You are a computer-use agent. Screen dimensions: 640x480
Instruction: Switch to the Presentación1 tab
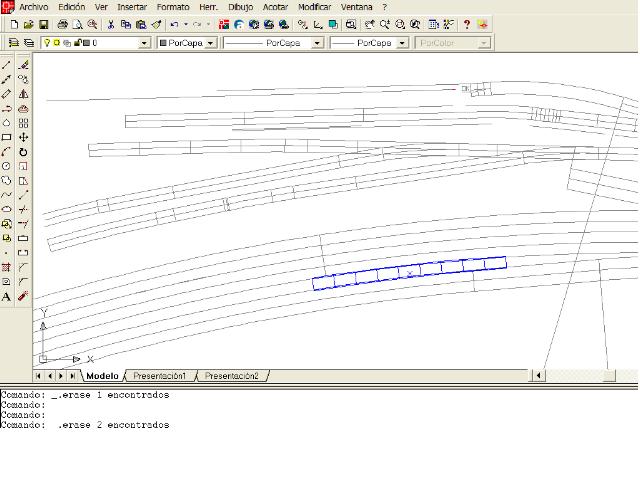[x=160, y=376]
